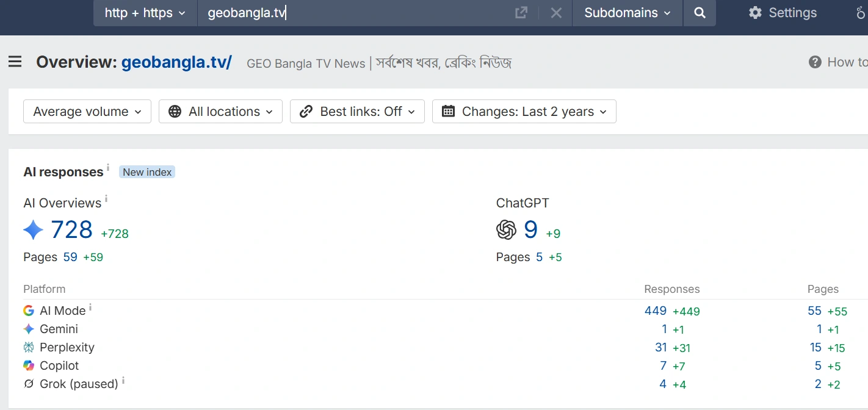This screenshot has width=868, height=410.
Task: Click globe icon in All locations
Action: tap(175, 112)
